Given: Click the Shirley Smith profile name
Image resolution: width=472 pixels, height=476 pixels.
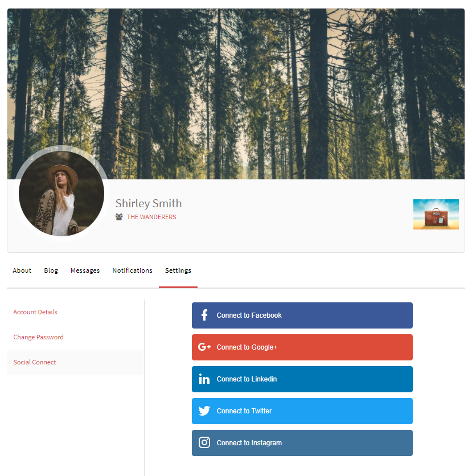Looking at the screenshot, I should 149,203.
